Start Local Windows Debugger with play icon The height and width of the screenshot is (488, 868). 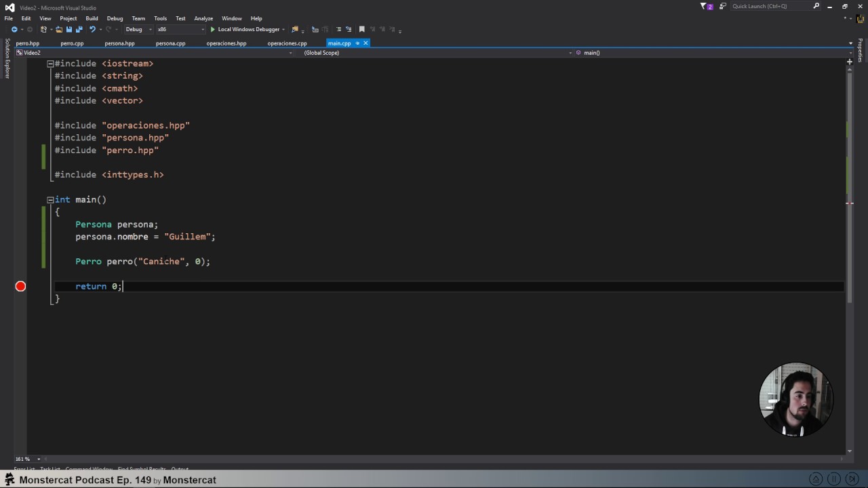click(213, 29)
